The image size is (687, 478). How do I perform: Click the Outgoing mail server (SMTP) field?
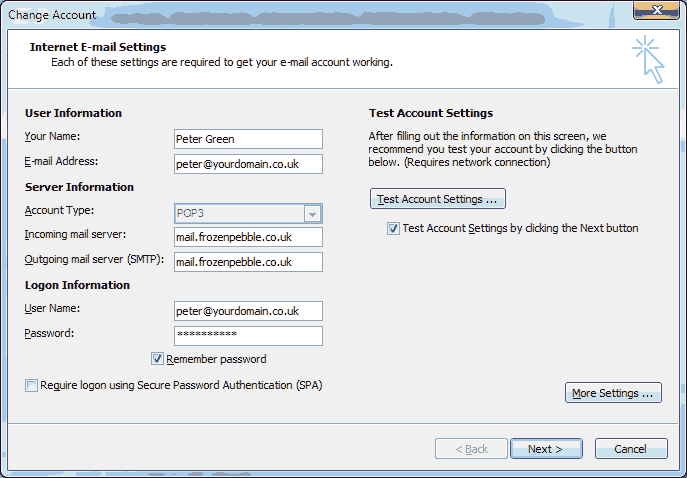(248, 262)
